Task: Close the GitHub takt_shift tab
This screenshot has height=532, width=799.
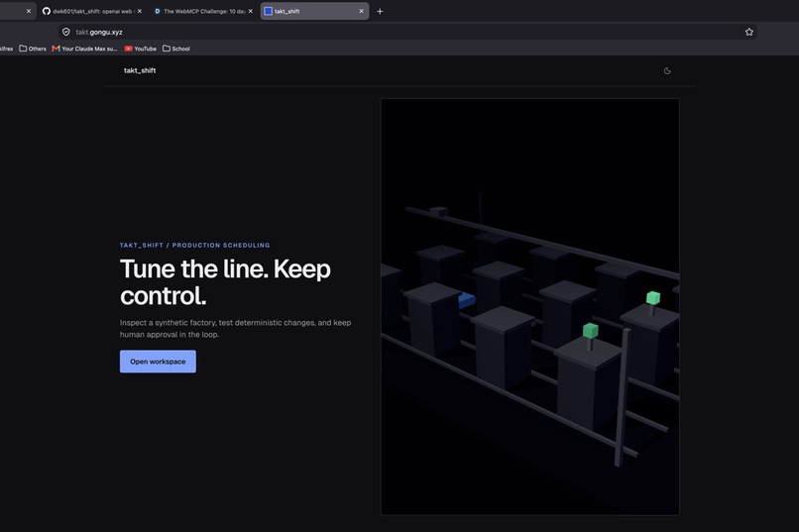Action: click(x=140, y=11)
